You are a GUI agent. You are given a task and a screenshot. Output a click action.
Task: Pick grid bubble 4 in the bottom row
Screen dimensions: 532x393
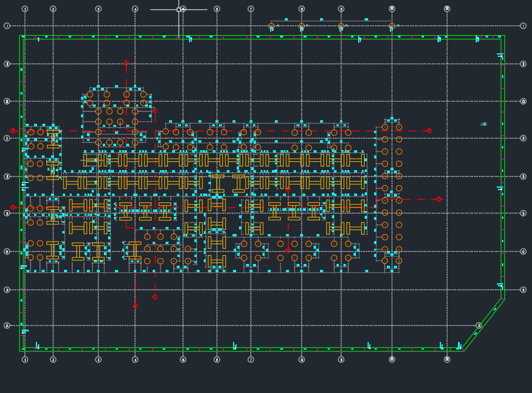point(135,360)
